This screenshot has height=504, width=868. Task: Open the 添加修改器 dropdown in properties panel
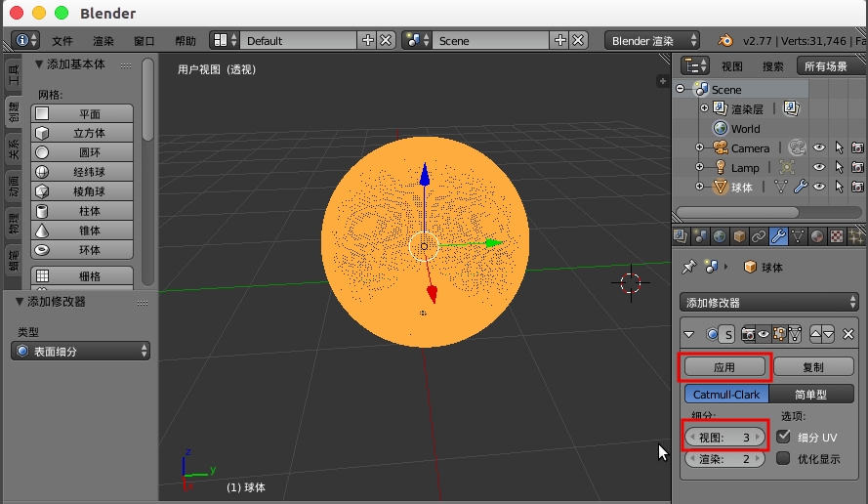click(x=768, y=303)
